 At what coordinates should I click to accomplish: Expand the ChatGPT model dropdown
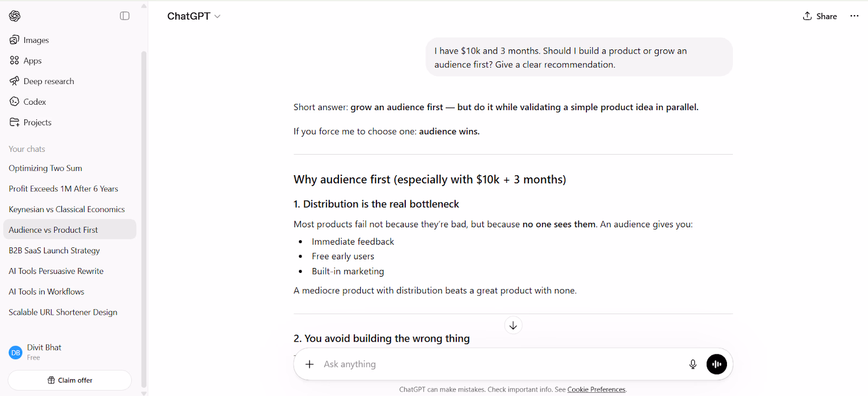pos(194,16)
